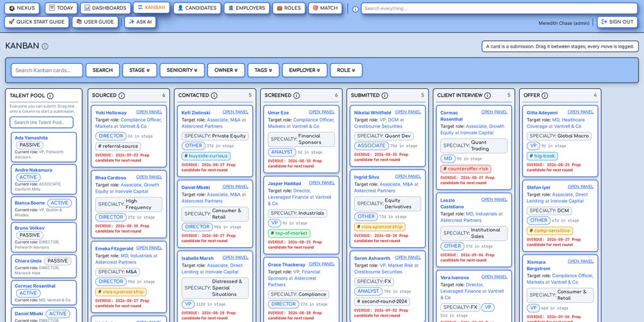Viewport: 644px width, 322px height.
Task: Click into the Search Kanban cards field
Action: (47, 70)
